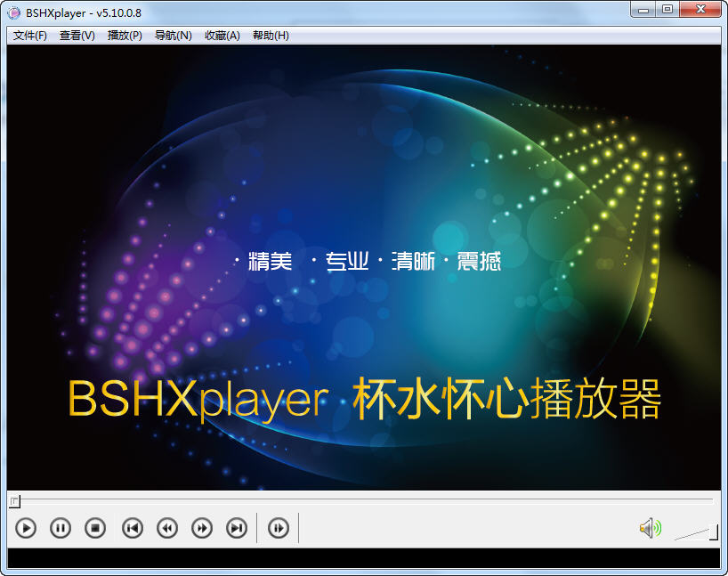Click the video display area
Screen dimensions: 728x576
click(363, 267)
